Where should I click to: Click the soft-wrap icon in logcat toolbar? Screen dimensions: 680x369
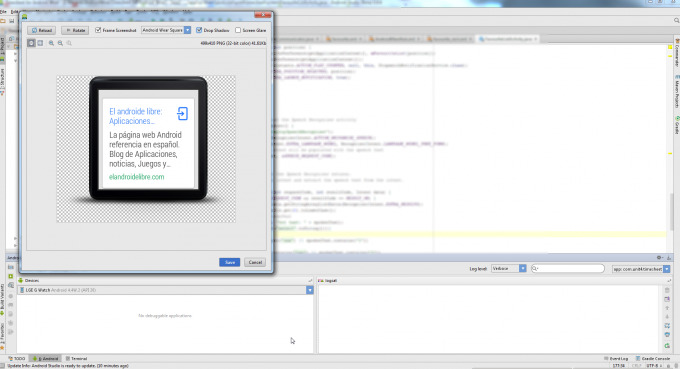point(667,326)
